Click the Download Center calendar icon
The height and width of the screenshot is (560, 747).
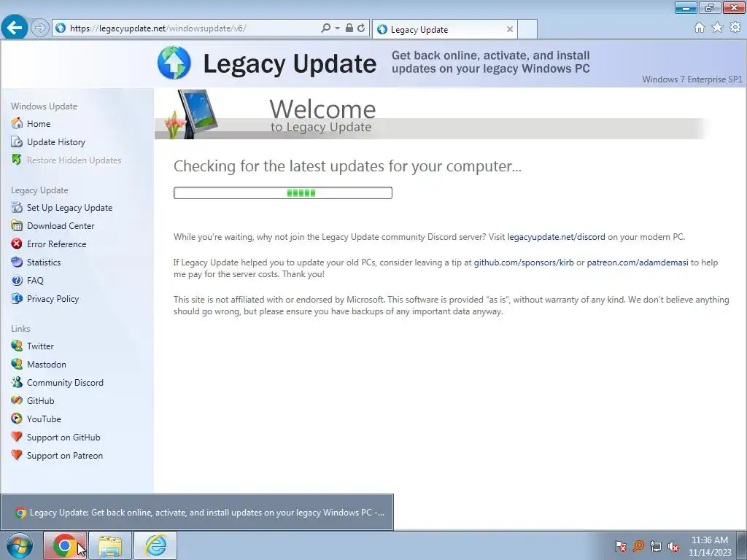pos(17,226)
